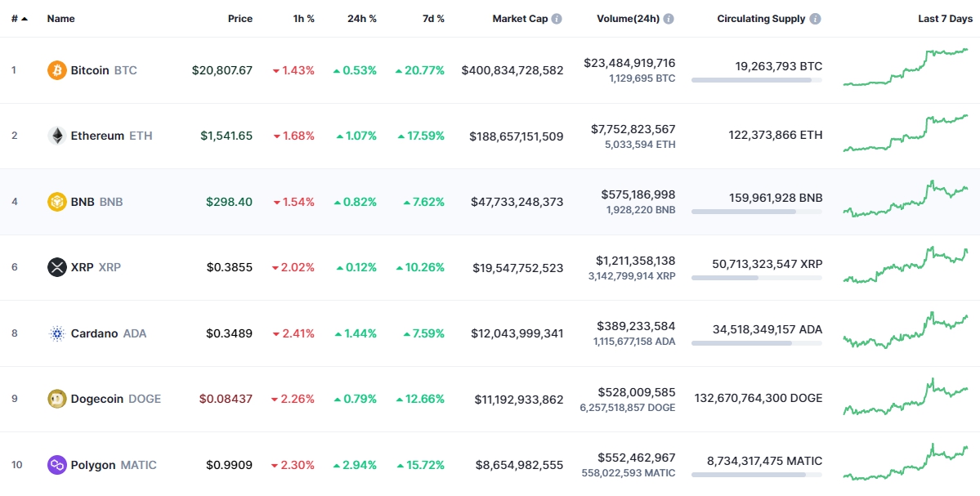This screenshot has height=496, width=980.
Task: Open the Ethereum coin page link
Action: click(x=111, y=136)
